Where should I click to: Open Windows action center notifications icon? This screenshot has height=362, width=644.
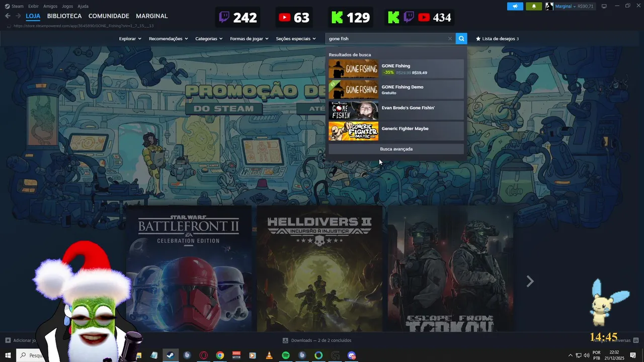pyautogui.click(x=633, y=355)
